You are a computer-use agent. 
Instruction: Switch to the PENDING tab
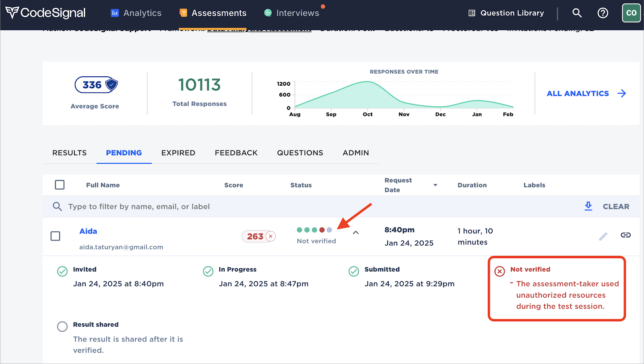[124, 153]
